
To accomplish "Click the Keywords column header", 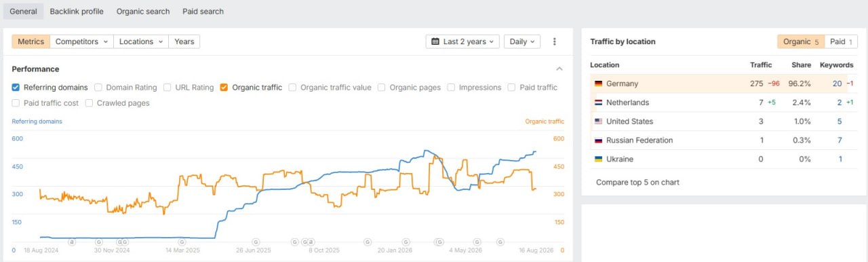I will click(836, 65).
